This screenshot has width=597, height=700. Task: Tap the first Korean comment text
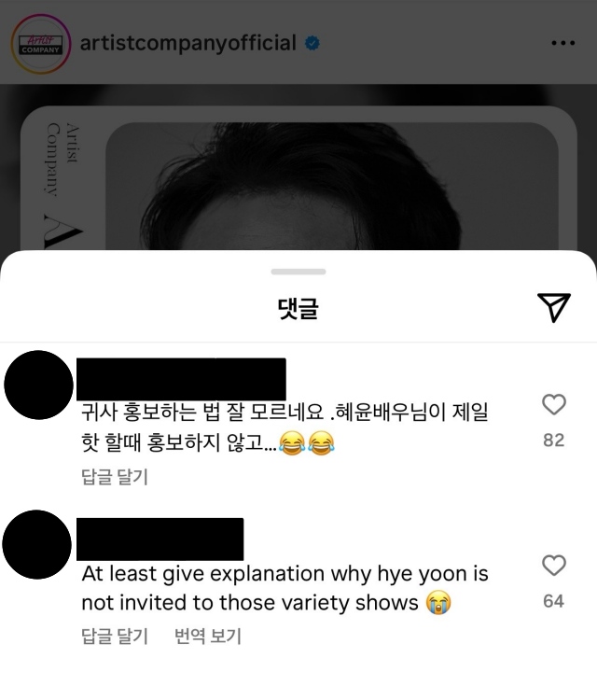pyautogui.click(x=285, y=427)
